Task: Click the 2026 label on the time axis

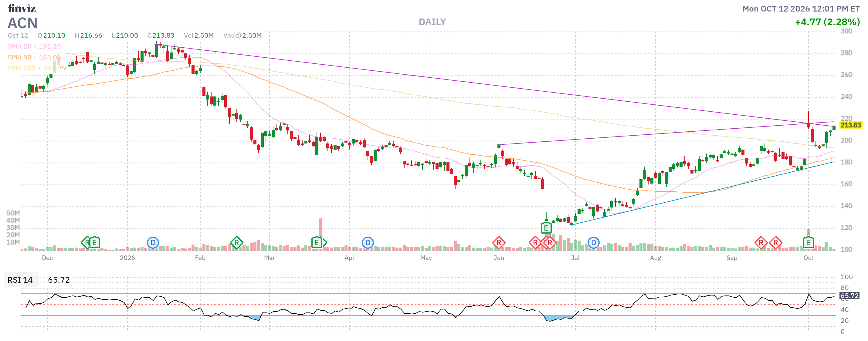Action: pos(127,258)
